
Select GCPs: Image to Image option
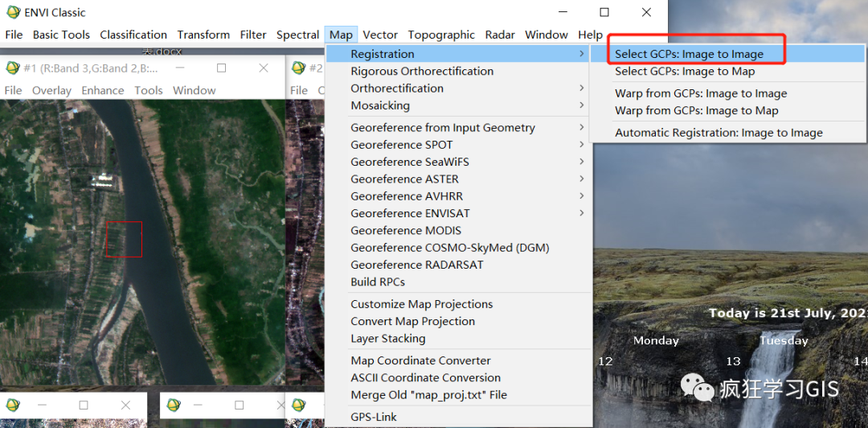(689, 54)
